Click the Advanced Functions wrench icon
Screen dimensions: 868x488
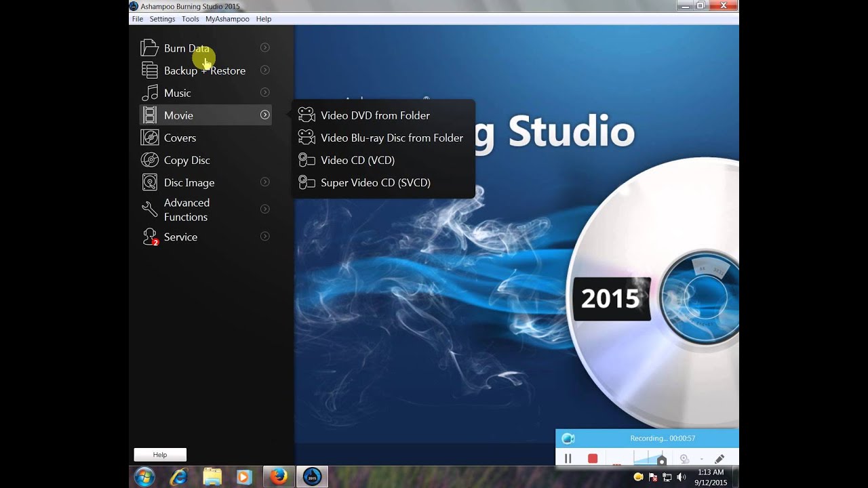149,209
